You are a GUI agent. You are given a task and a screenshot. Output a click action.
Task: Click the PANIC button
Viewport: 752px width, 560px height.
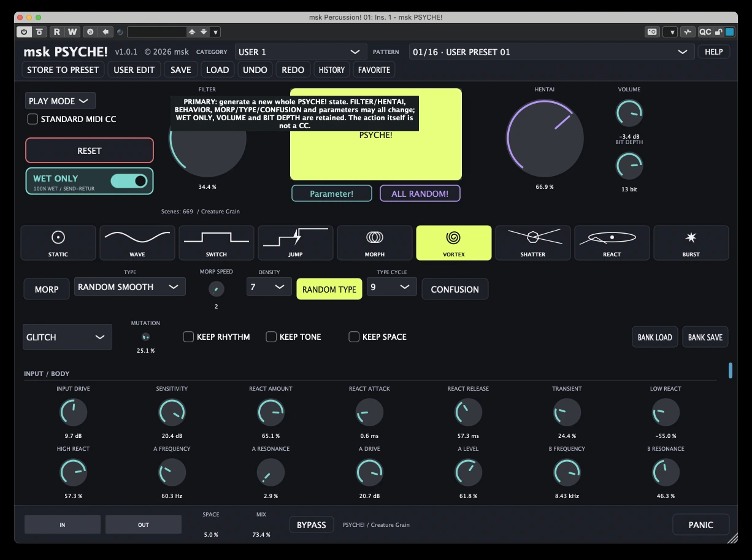[x=701, y=525]
